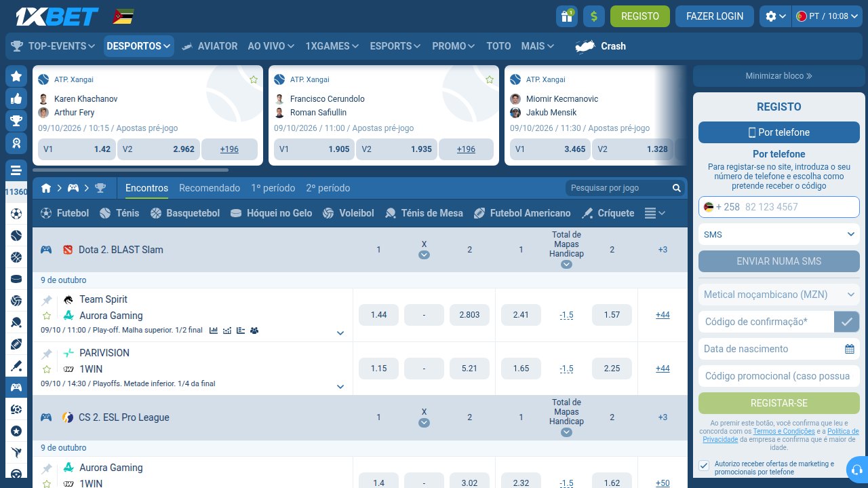The image size is (868, 488).
Task: Select cricket icon in left sidebar
Action: pos(16,366)
